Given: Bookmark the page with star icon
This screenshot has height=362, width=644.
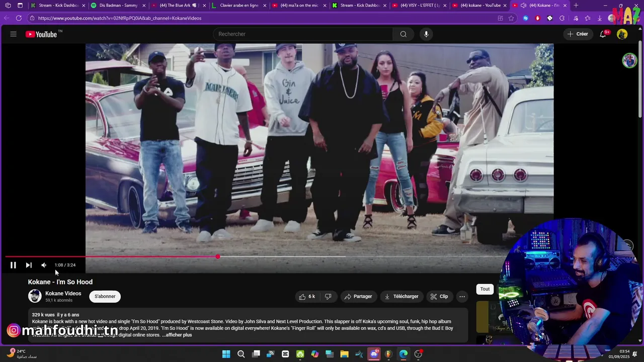Looking at the screenshot, I should 511,18.
